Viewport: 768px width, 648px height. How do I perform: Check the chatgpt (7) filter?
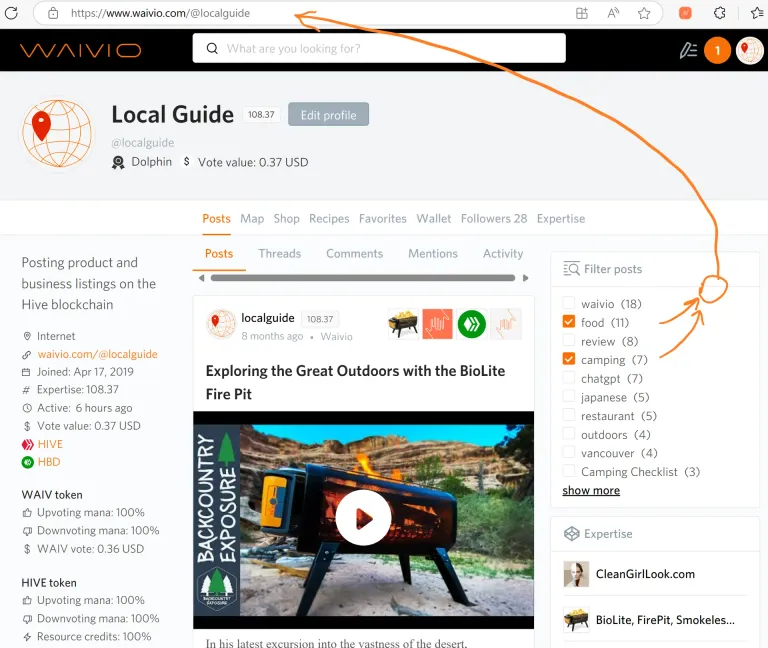click(x=569, y=378)
